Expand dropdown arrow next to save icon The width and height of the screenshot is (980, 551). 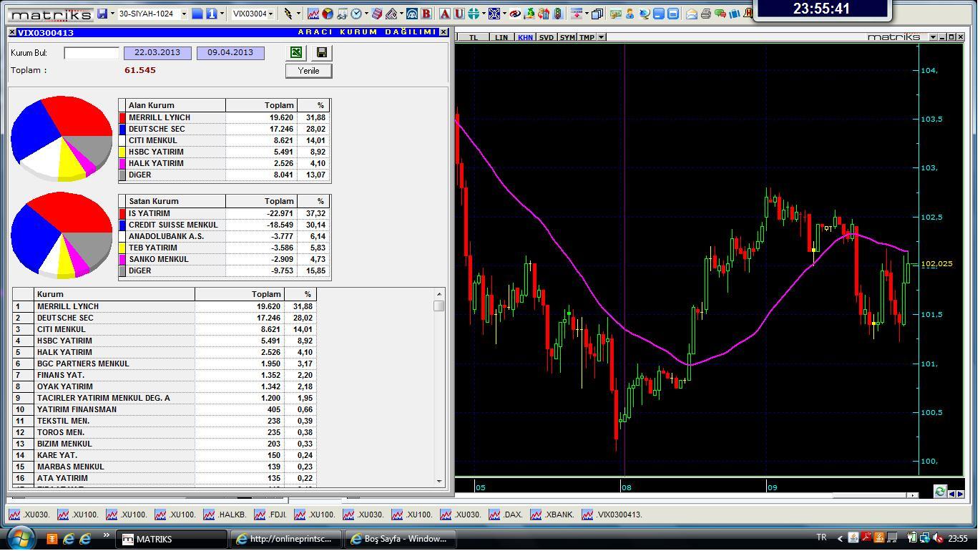pos(112,14)
